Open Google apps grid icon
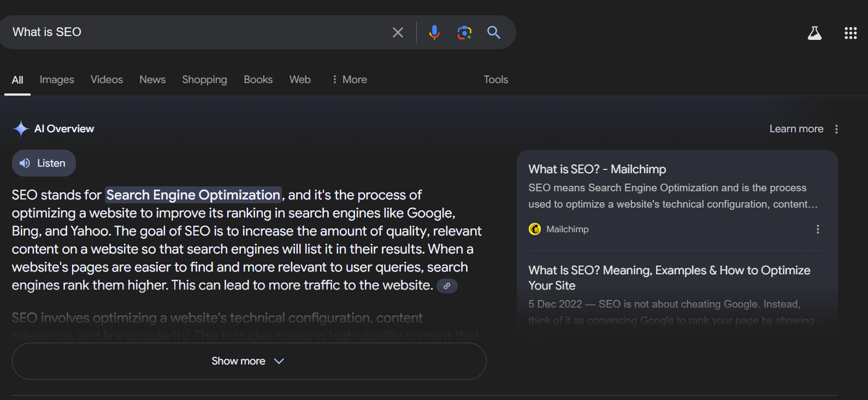Screen dimensions: 868x400 point(851,33)
